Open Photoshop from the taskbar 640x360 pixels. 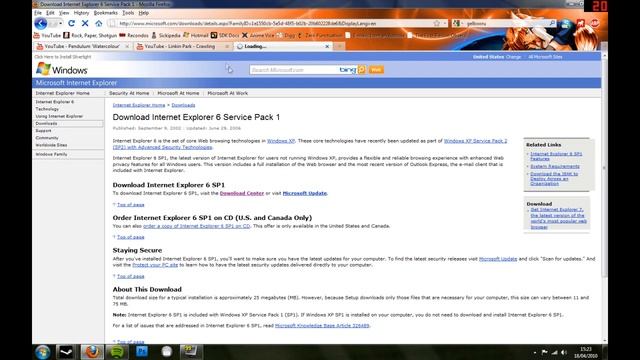pyautogui.click(x=142, y=351)
